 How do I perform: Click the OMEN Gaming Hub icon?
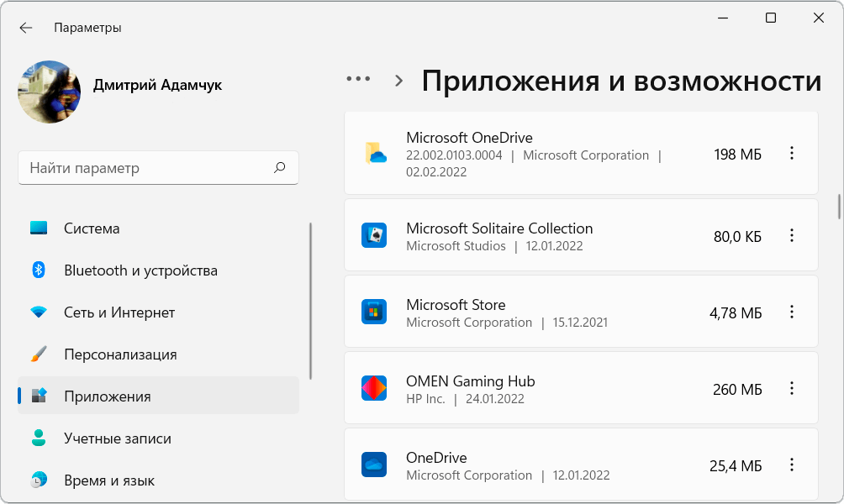click(374, 388)
